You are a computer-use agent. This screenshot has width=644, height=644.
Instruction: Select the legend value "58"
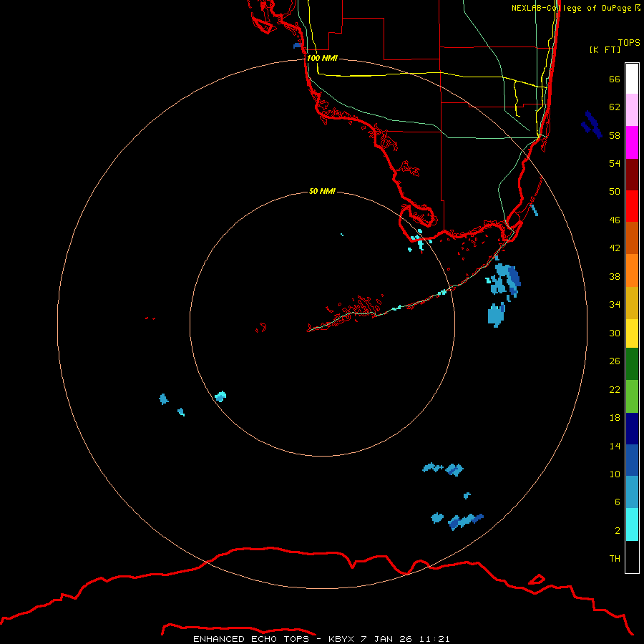point(615,135)
